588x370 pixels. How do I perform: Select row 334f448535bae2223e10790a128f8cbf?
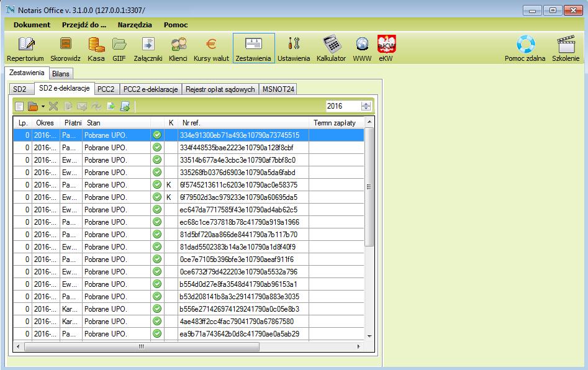[189, 147]
